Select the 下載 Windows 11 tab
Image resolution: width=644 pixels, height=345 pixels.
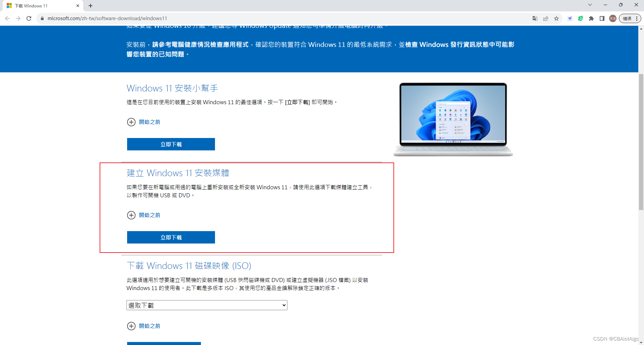tap(43, 6)
